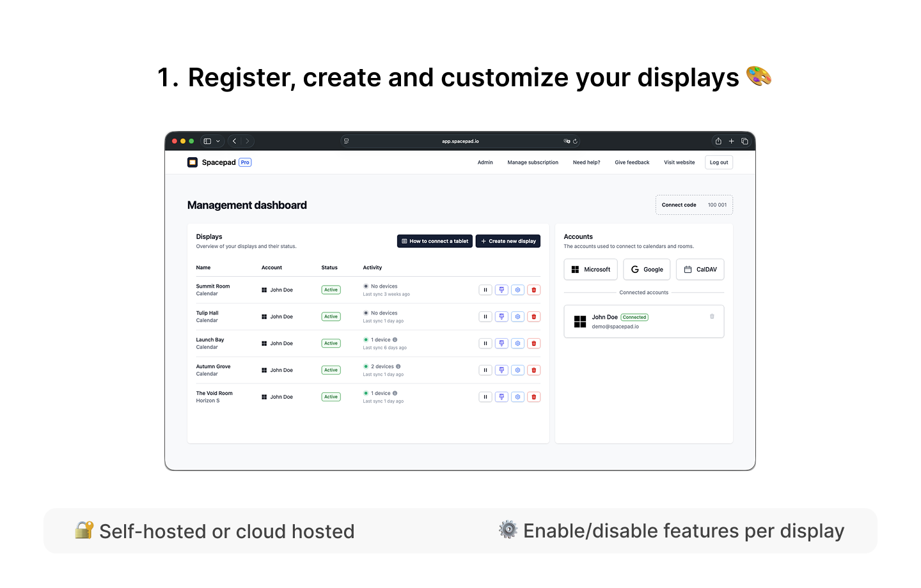Open a new browser tab with plus
The width and height of the screenshot is (921, 588).
(732, 141)
